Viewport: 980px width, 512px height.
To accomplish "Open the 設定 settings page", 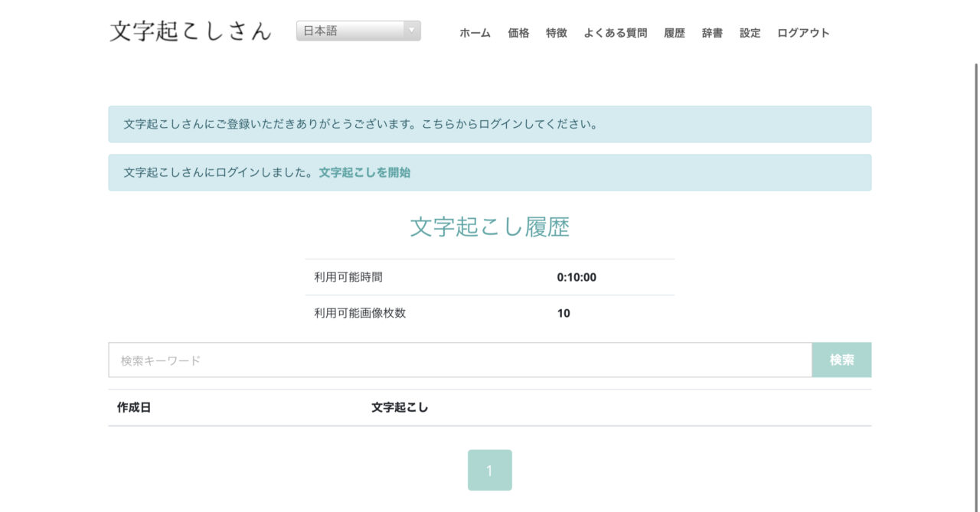I will (749, 33).
